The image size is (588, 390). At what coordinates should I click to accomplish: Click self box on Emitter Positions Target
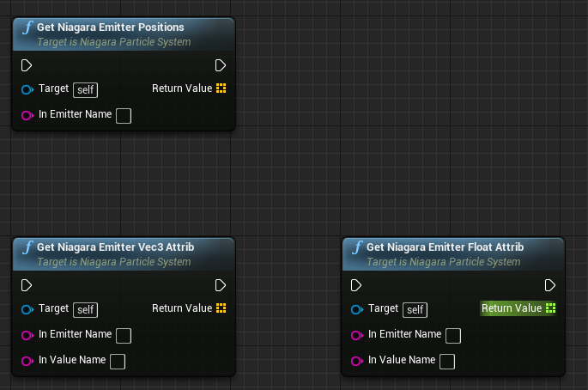[86, 90]
